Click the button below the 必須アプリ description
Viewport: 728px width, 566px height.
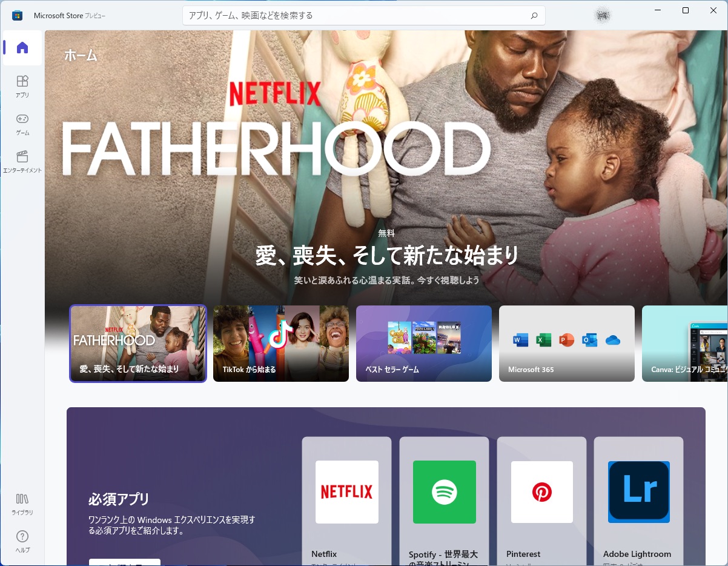pos(124,562)
